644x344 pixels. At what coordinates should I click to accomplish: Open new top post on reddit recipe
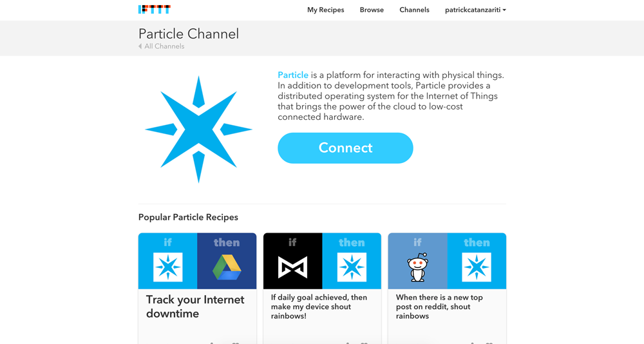[439, 307]
